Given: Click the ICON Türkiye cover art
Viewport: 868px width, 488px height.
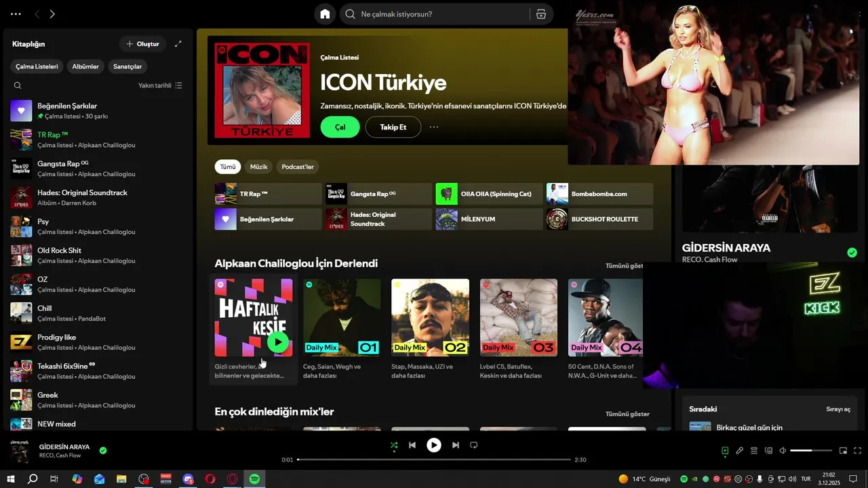Looking at the screenshot, I should click(262, 90).
